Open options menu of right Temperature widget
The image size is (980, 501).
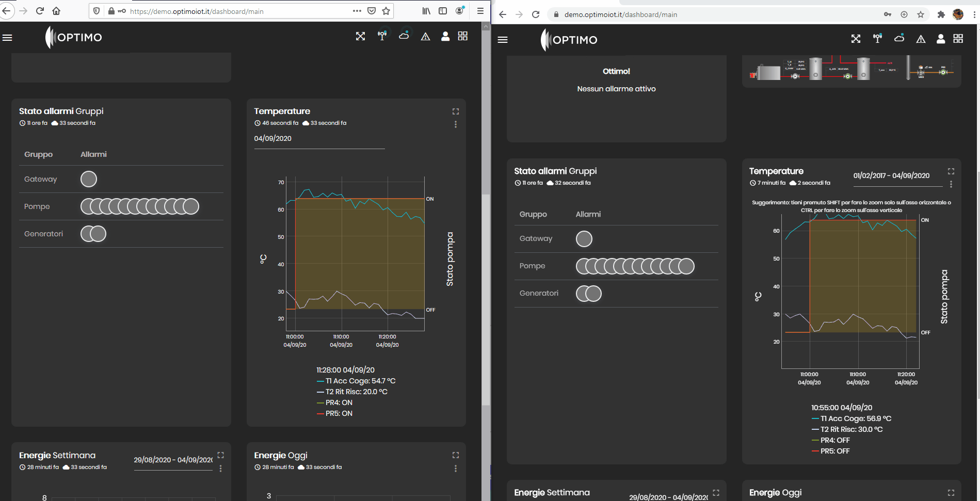point(951,184)
